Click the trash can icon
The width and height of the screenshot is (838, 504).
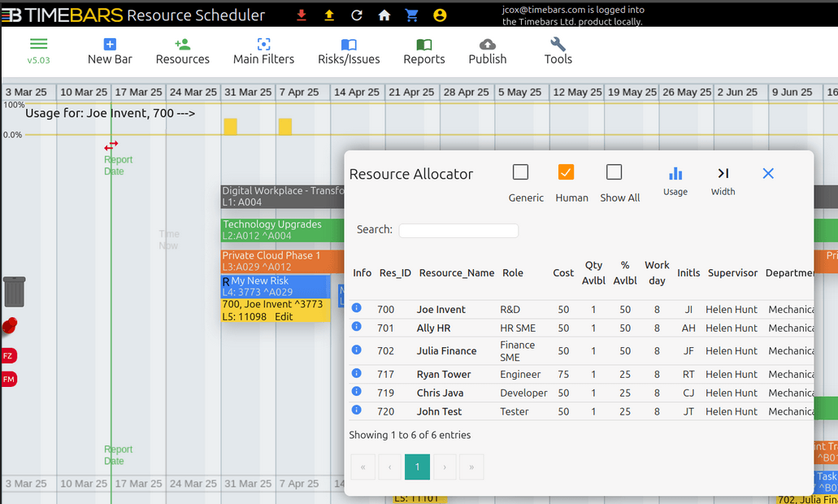tap(15, 292)
